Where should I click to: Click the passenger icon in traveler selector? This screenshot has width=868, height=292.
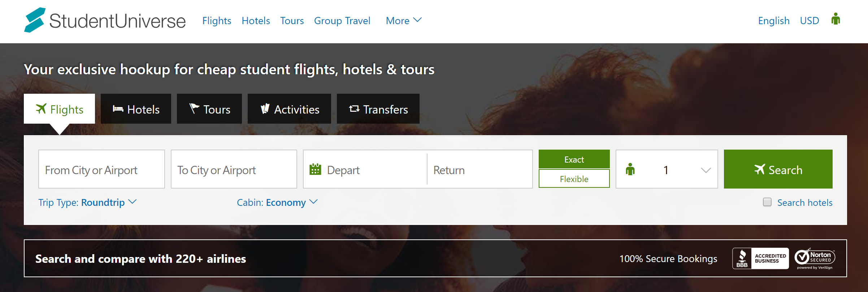pyautogui.click(x=630, y=169)
